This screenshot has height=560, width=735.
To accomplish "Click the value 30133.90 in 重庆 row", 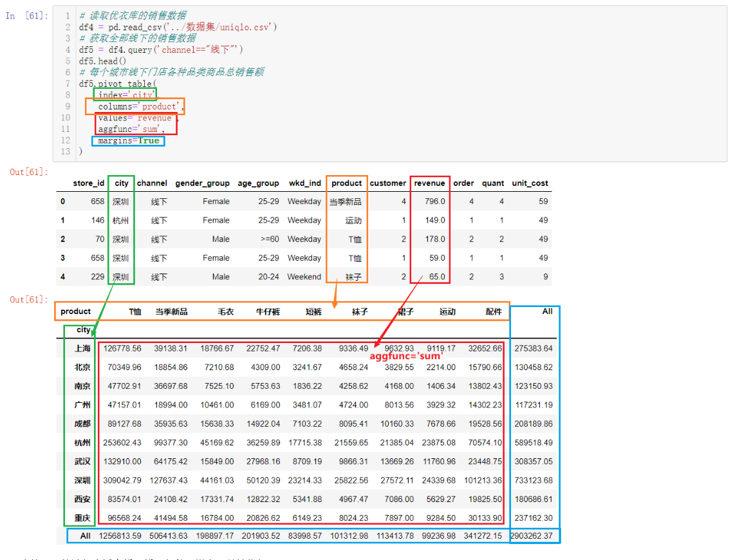I will [x=485, y=518].
